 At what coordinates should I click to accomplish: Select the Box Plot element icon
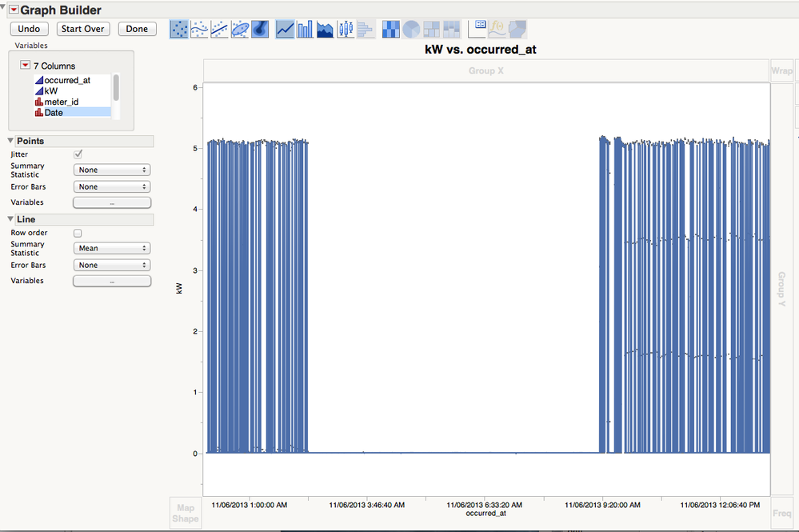(346, 29)
